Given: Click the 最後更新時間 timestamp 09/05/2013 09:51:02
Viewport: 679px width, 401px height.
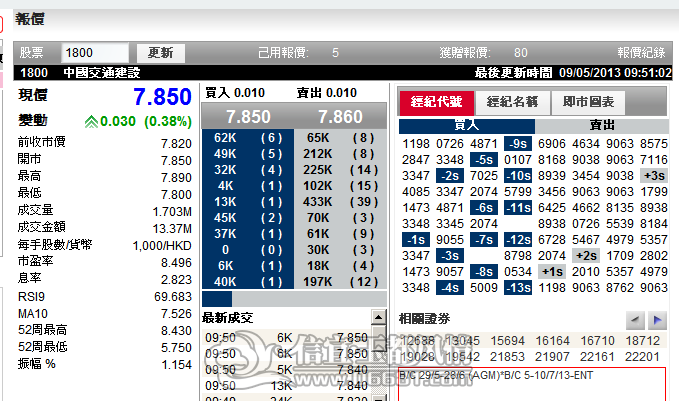Looking at the screenshot, I should [615, 73].
